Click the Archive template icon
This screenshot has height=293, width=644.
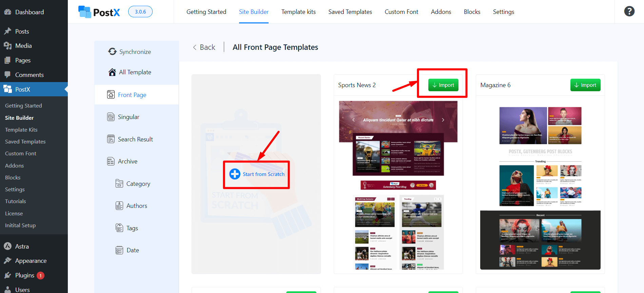tap(111, 161)
